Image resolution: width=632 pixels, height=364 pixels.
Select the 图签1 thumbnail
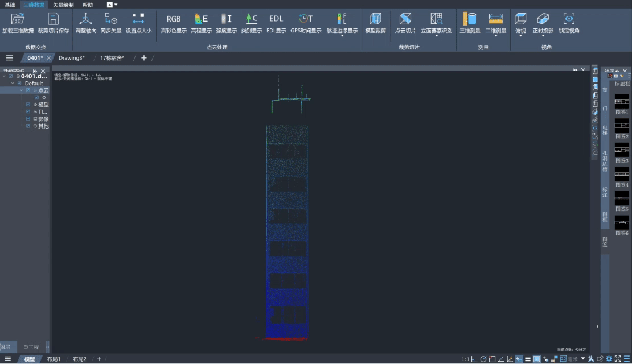622,101
